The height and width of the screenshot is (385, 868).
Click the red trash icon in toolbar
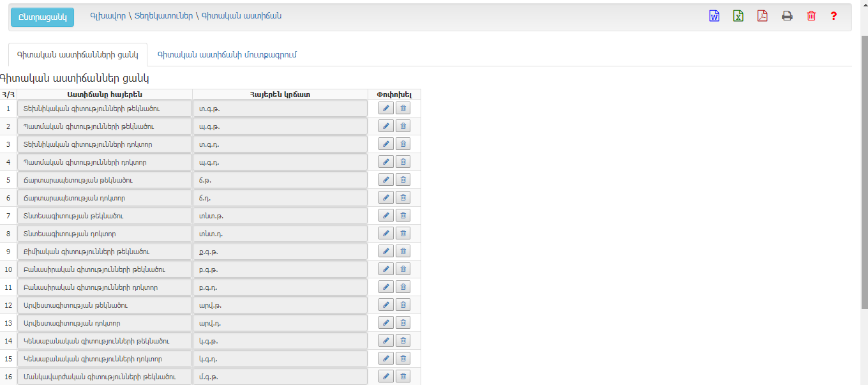point(811,16)
